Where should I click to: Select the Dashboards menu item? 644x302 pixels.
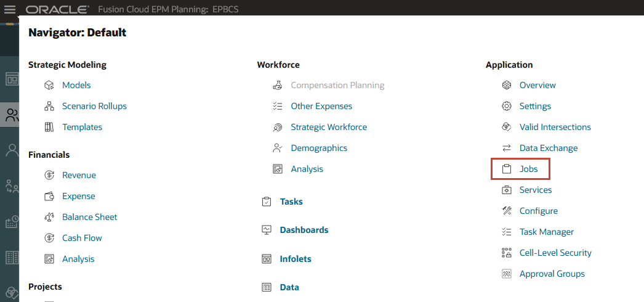(304, 231)
